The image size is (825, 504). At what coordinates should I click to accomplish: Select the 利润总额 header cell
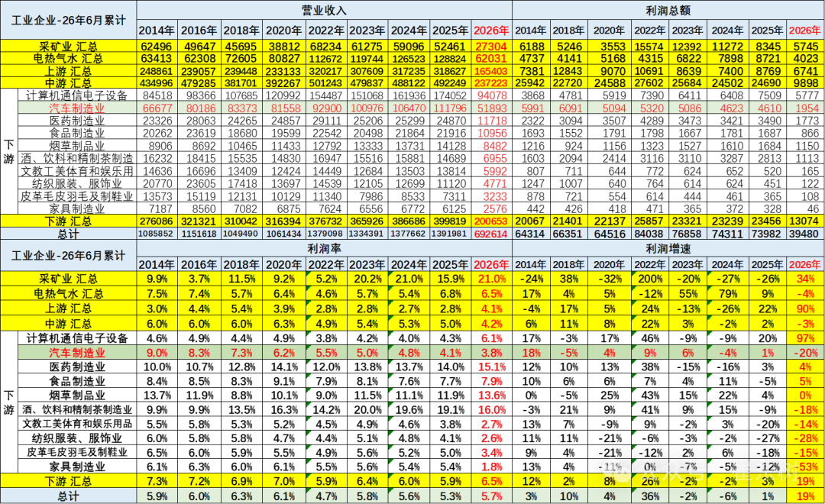pos(668,11)
